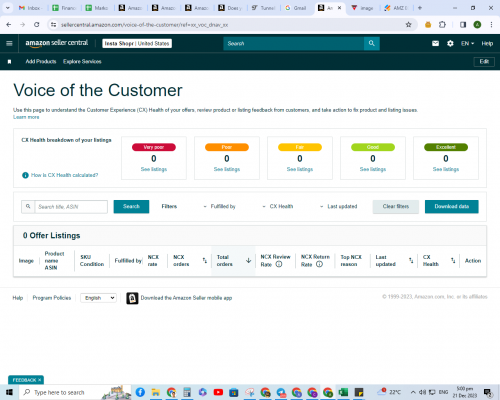500x400 pixels.
Task: Open the EN language dropdown in the header
Action: 467,44
